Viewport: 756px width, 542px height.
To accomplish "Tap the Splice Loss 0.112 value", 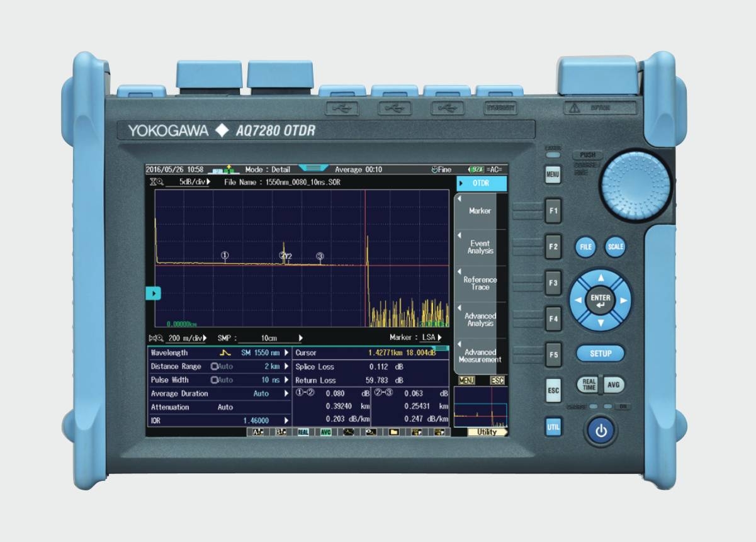I will pyautogui.click(x=378, y=366).
